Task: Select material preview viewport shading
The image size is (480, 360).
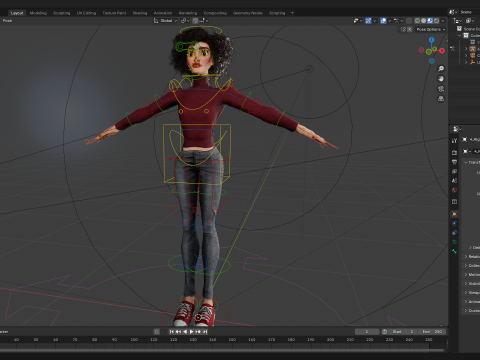Action: point(430,21)
